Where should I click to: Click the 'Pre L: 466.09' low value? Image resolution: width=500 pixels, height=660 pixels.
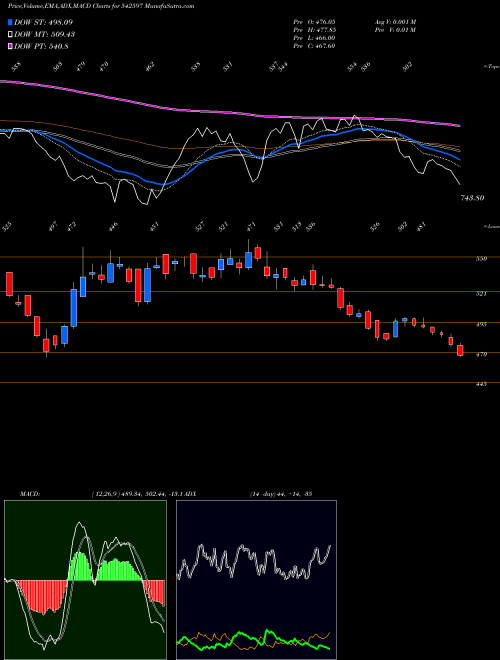[314, 38]
